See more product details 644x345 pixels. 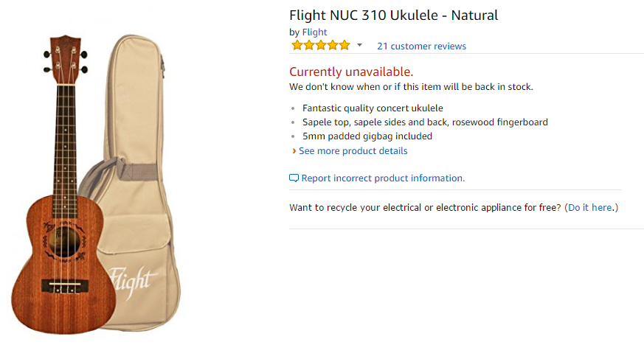(353, 151)
